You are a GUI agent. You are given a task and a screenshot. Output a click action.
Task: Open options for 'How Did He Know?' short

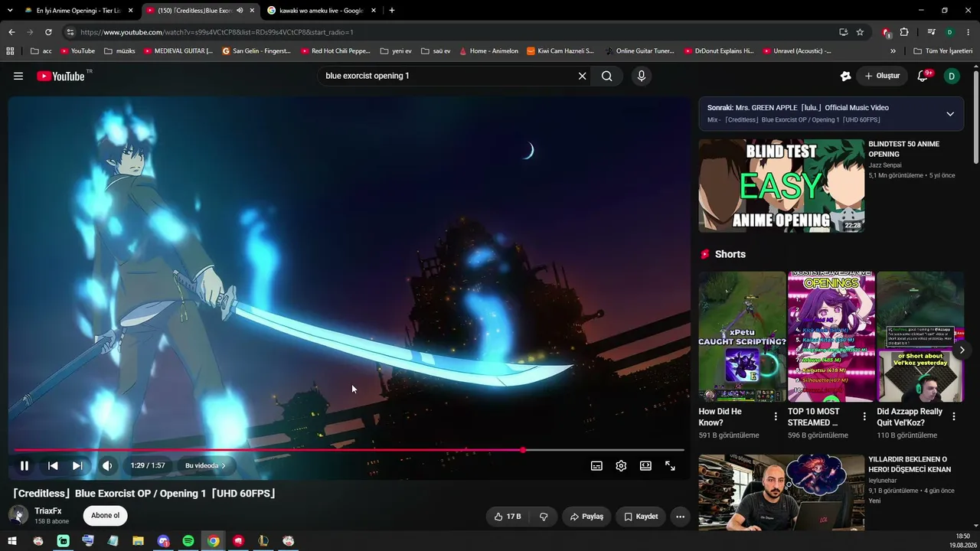pos(776,417)
